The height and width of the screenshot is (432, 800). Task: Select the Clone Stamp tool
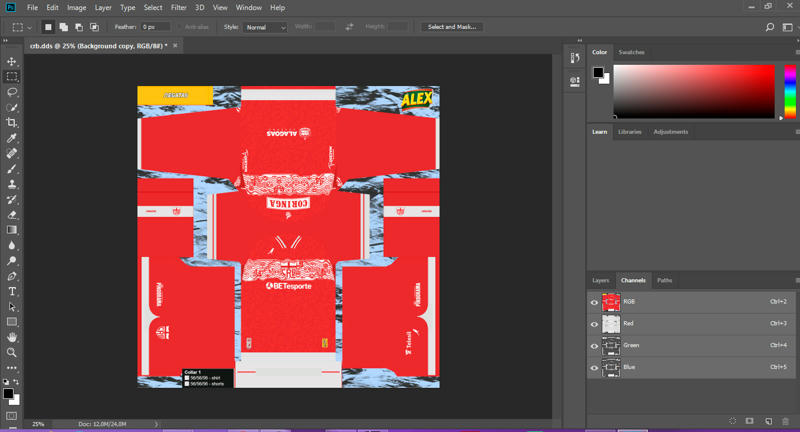click(12, 184)
